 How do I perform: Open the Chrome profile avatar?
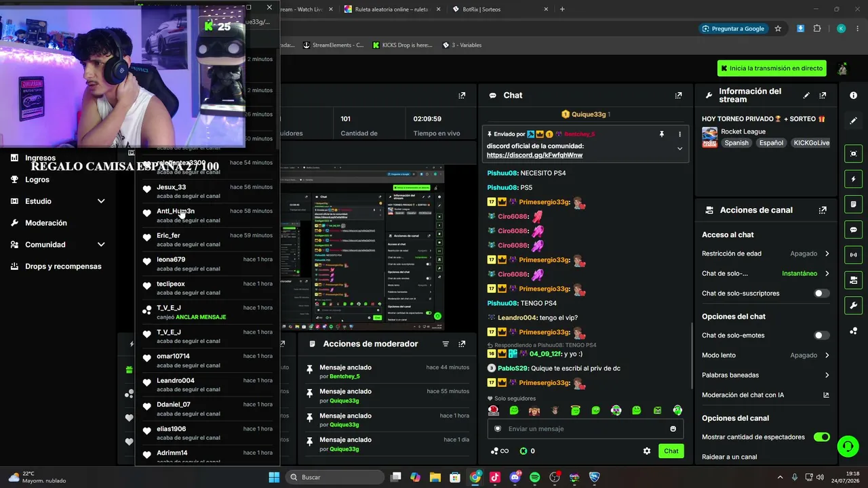click(x=841, y=28)
